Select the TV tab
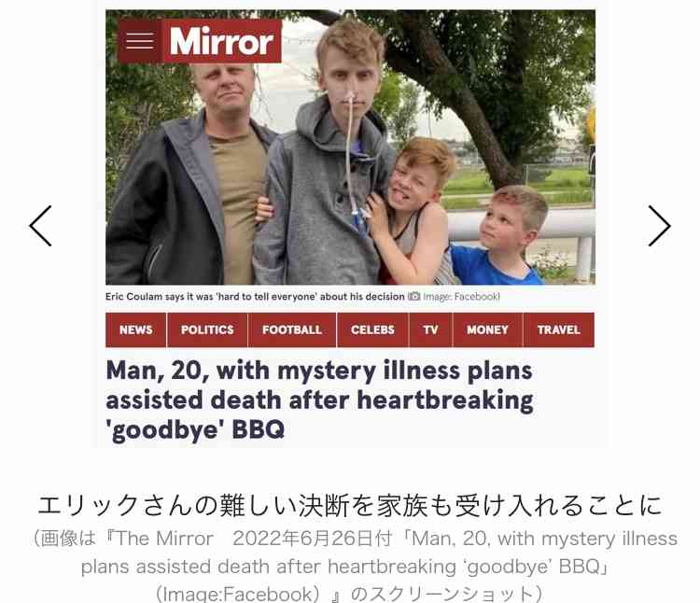 click(x=431, y=330)
